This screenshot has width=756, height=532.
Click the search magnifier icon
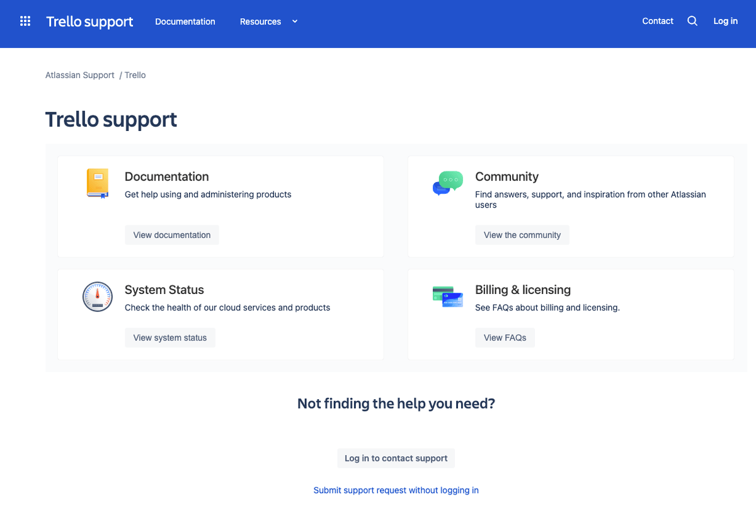(x=692, y=21)
